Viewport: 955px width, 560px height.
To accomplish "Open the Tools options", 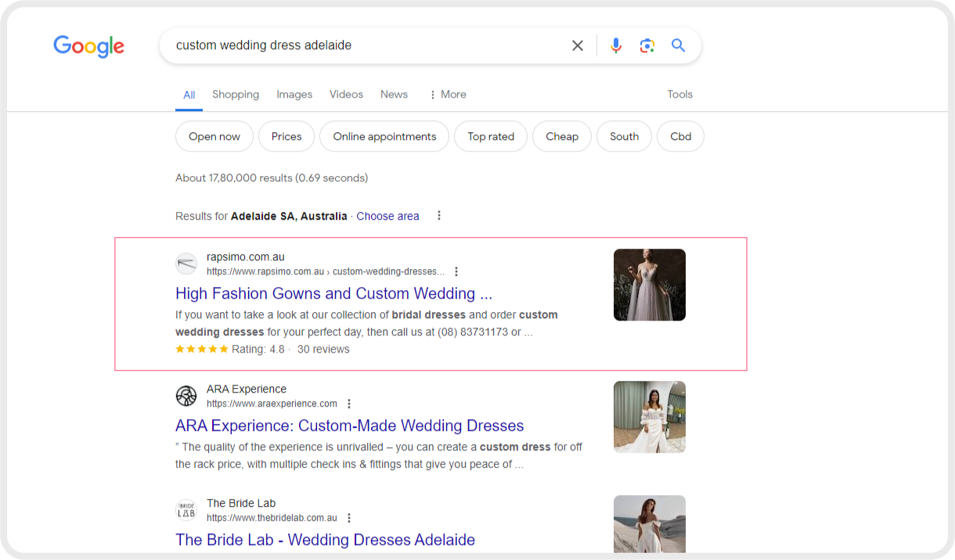I will tap(679, 94).
